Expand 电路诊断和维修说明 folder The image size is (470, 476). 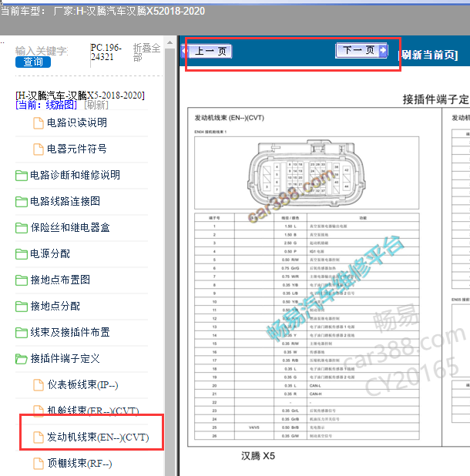(x=75, y=175)
